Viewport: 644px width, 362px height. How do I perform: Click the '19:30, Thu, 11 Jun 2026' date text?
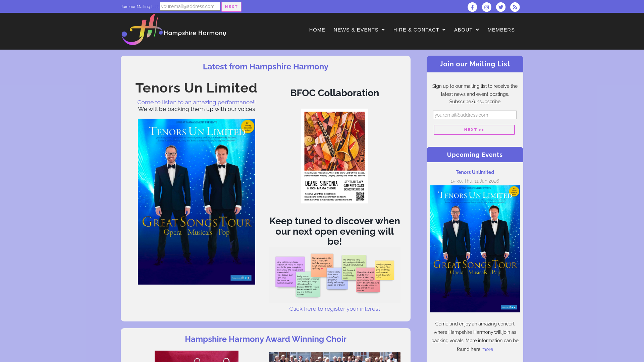click(x=475, y=181)
